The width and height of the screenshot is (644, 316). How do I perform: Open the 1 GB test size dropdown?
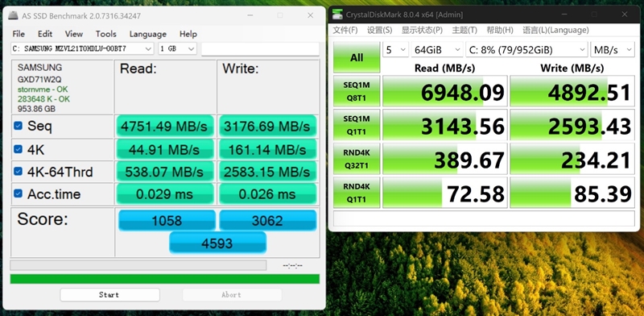(177, 48)
